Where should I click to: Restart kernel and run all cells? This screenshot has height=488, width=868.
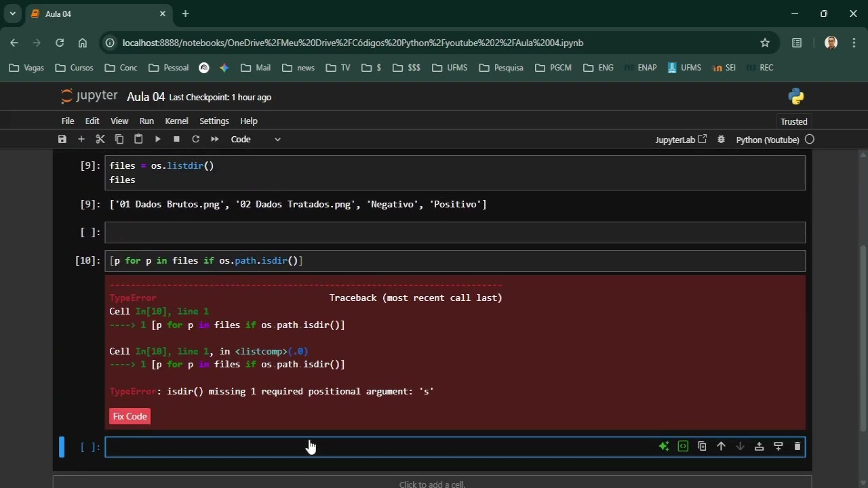coord(215,139)
